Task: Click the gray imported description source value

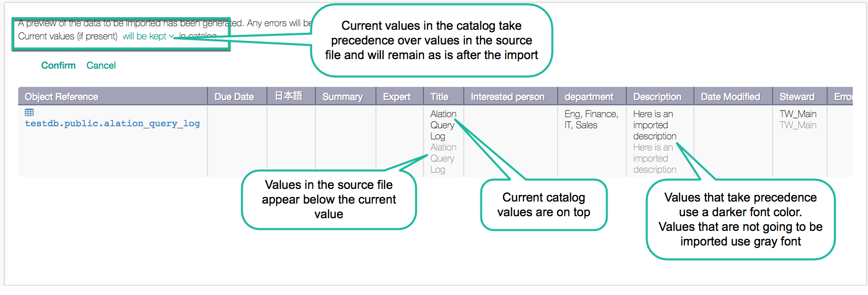Action: pos(655,159)
